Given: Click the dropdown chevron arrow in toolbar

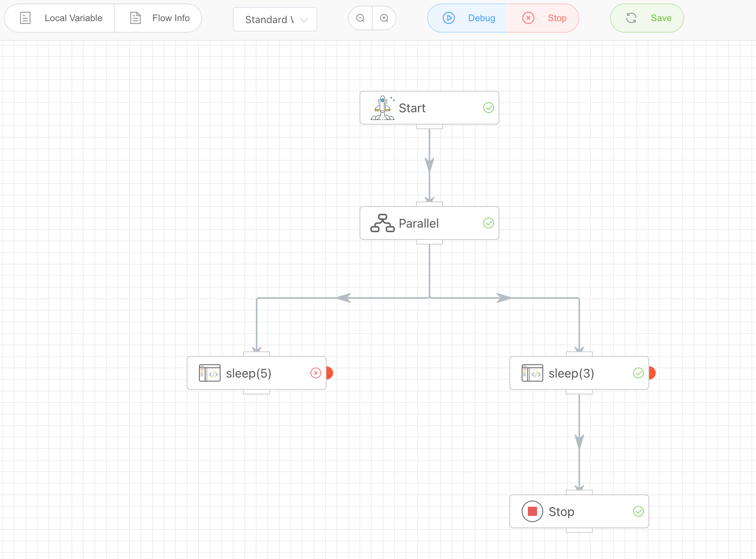Looking at the screenshot, I should click(x=304, y=20).
